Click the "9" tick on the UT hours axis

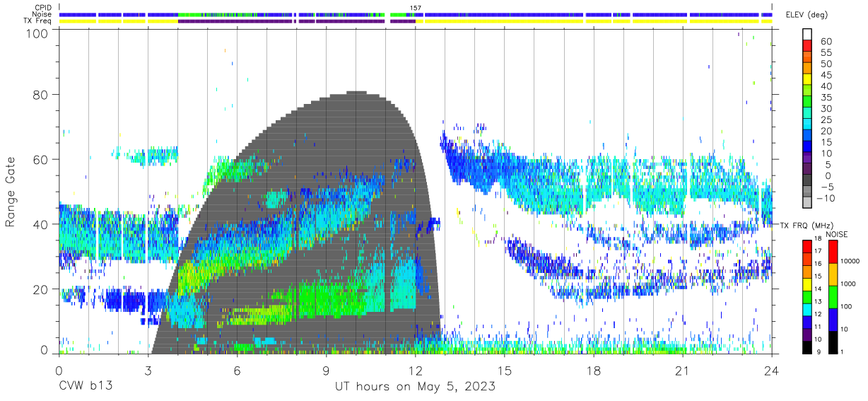coord(326,371)
